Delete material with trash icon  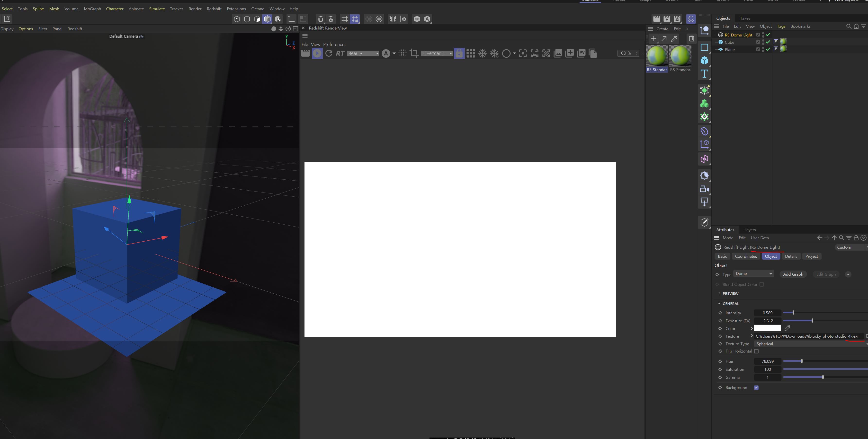[691, 39]
